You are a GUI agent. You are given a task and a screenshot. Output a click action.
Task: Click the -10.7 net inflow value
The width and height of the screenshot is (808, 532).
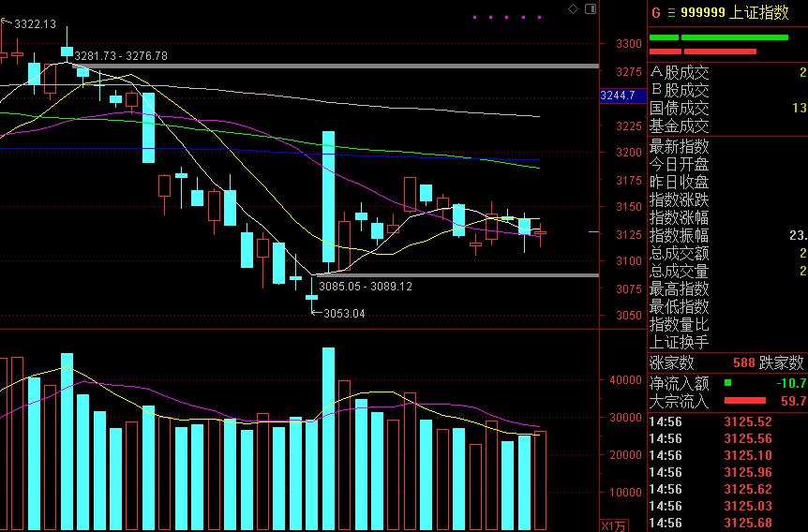(792, 383)
